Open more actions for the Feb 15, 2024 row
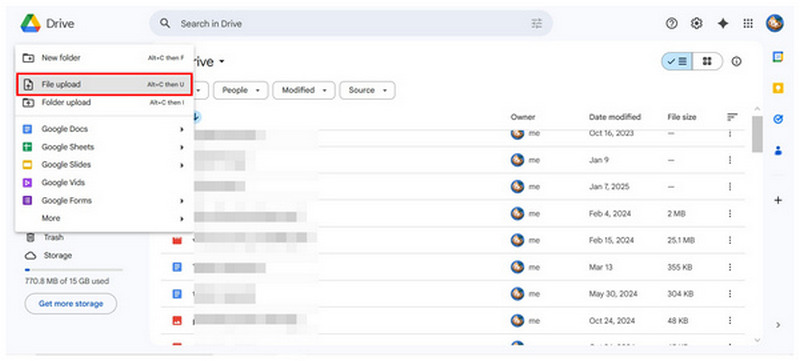 pyautogui.click(x=730, y=240)
